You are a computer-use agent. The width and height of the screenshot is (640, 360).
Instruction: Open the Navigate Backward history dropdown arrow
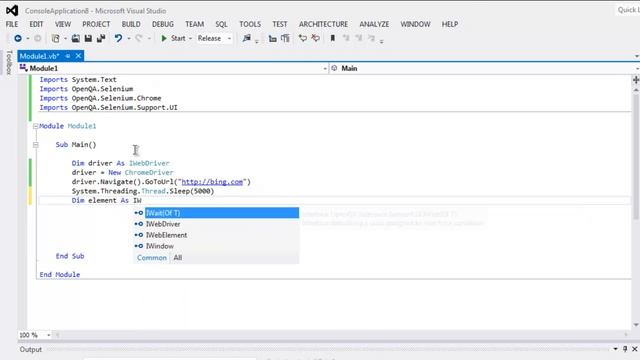click(x=28, y=39)
